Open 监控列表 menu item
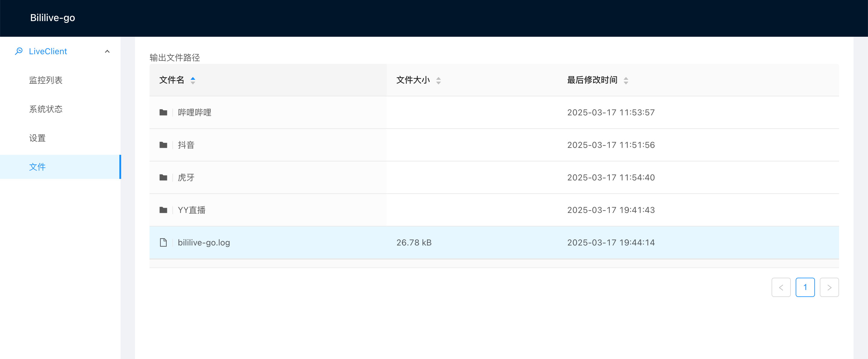 point(46,80)
